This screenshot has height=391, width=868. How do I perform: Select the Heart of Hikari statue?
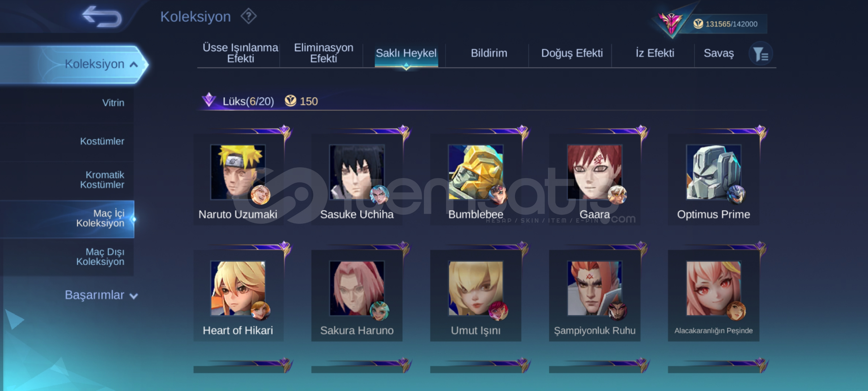coord(239,295)
